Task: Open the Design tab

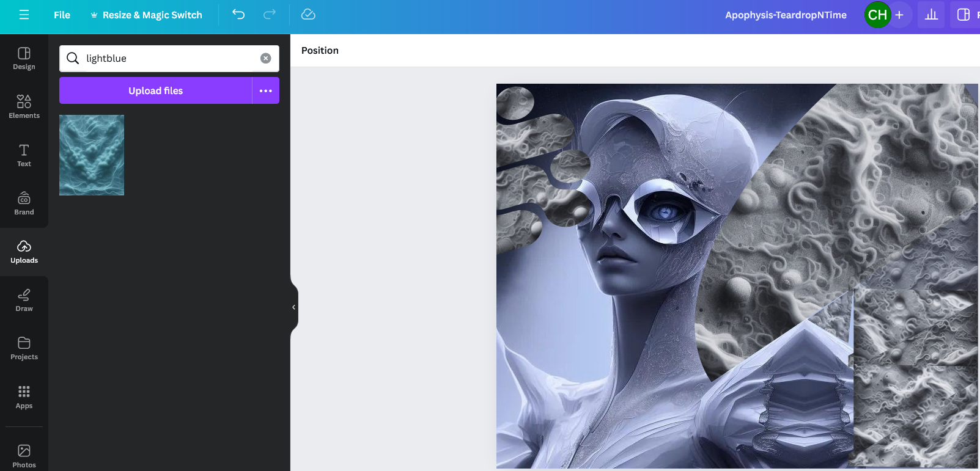Action: (24, 59)
